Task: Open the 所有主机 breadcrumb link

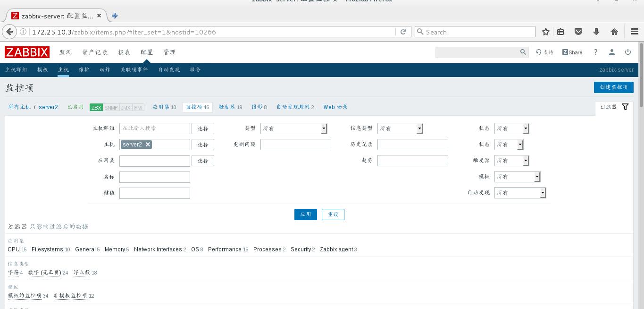Action: point(19,107)
